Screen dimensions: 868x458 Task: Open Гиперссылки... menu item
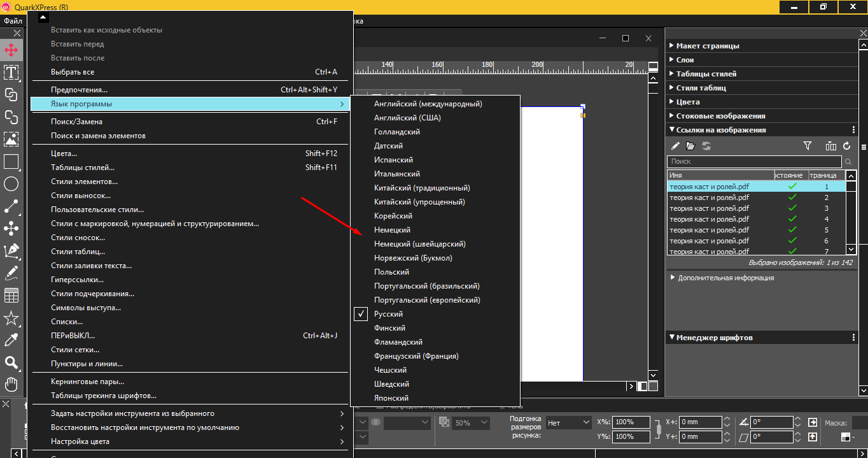(192, 280)
